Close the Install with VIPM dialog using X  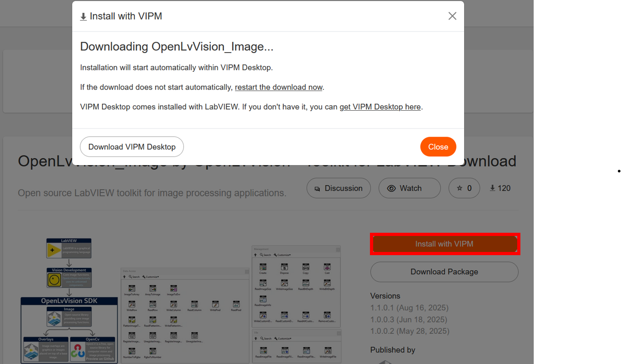(452, 16)
